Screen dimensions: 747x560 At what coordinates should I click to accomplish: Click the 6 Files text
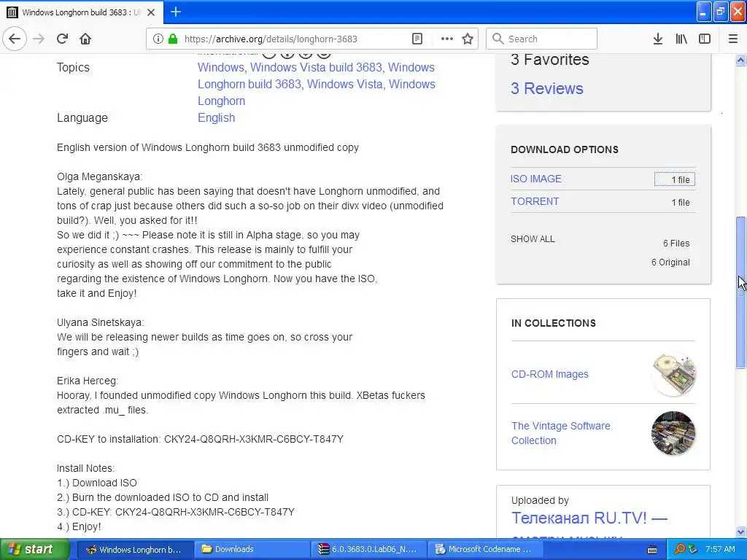(x=676, y=244)
